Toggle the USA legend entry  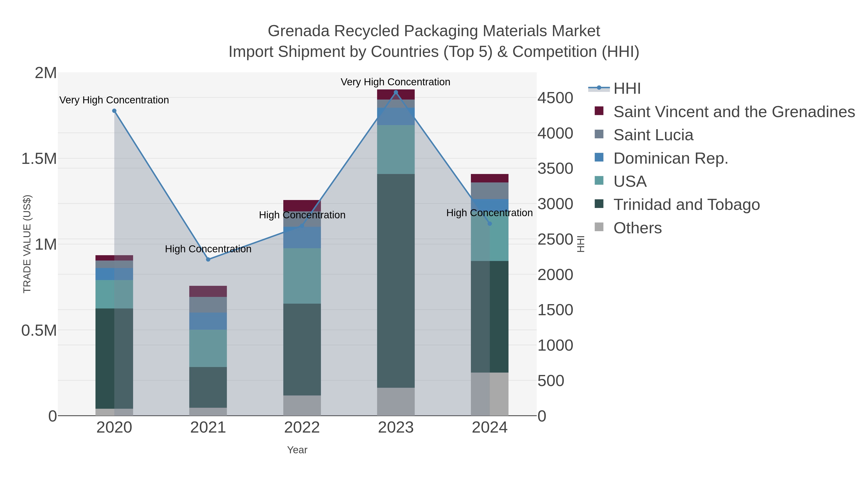(620, 181)
